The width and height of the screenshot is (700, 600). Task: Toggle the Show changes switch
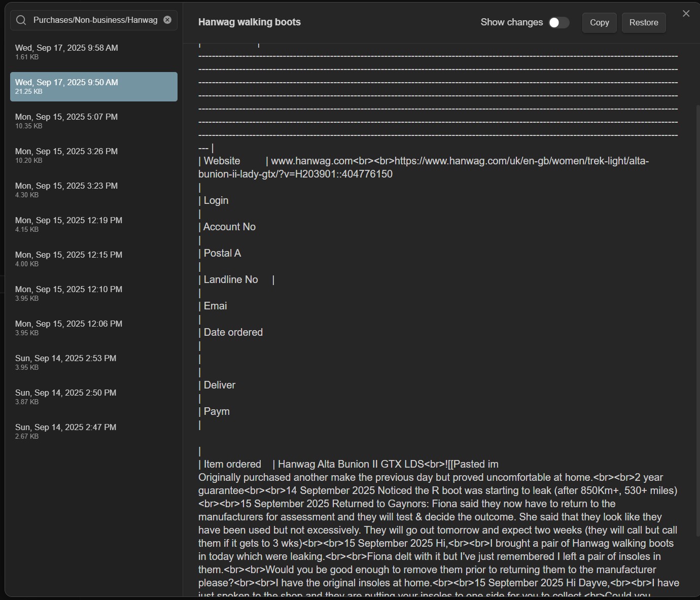coord(559,23)
